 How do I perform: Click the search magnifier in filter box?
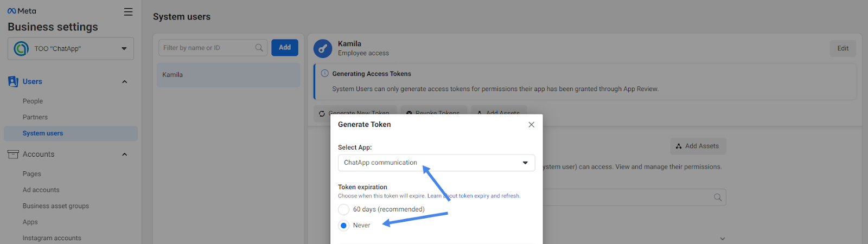point(259,48)
